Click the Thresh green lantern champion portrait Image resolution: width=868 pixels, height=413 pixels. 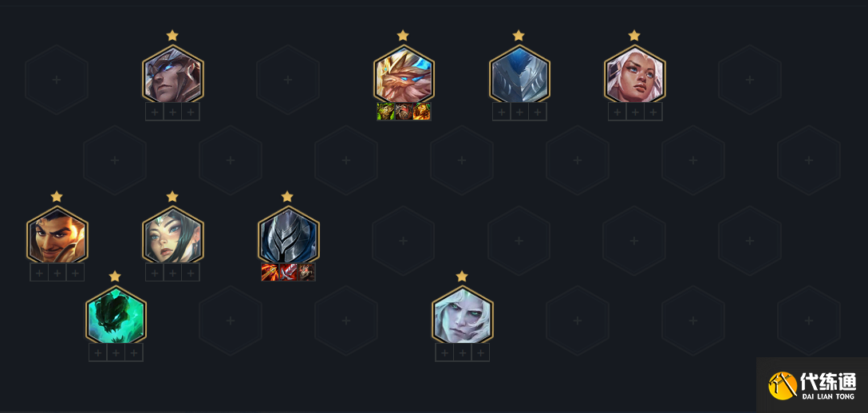(x=116, y=315)
